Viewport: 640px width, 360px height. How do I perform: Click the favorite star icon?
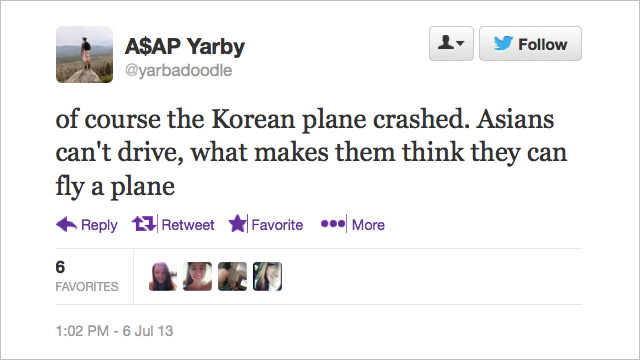pyautogui.click(x=237, y=224)
